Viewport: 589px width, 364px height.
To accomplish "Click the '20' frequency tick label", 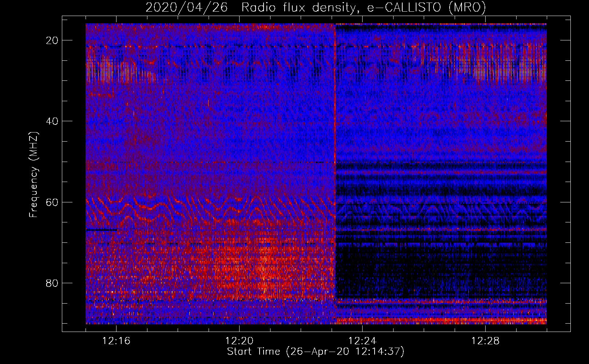I will click(x=52, y=40).
